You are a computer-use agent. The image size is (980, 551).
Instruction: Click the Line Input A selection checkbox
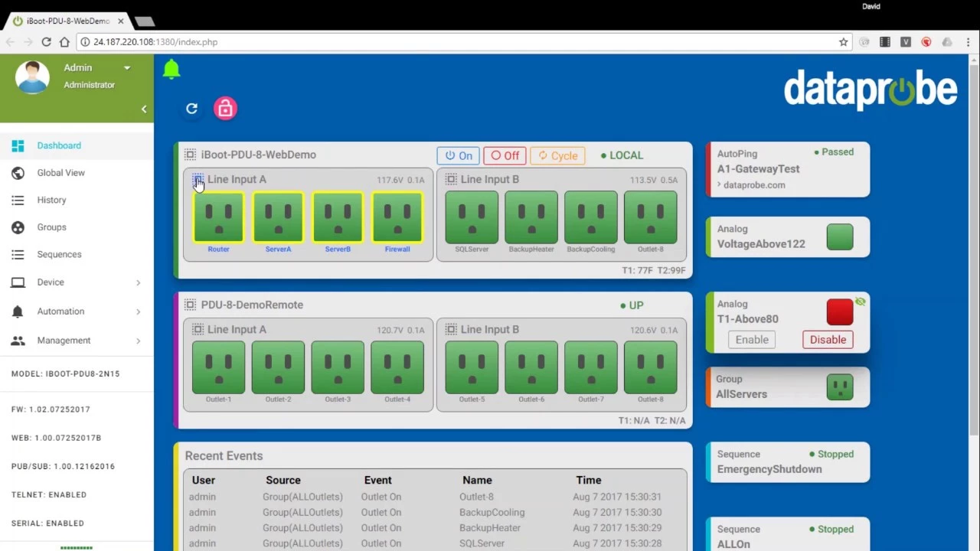tap(198, 179)
